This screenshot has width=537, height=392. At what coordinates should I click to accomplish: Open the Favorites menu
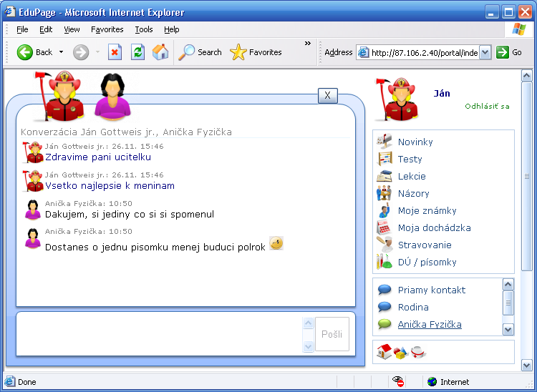click(107, 29)
